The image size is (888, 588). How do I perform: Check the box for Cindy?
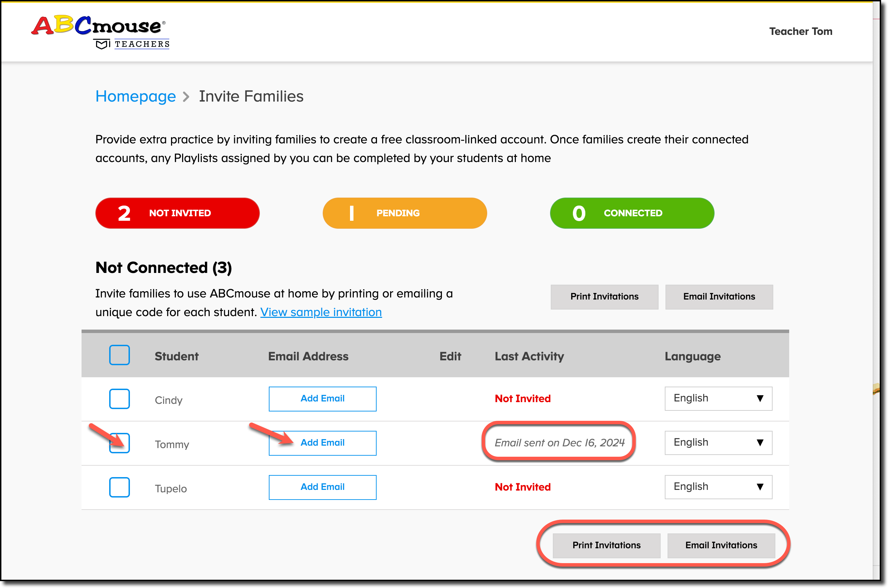click(119, 399)
